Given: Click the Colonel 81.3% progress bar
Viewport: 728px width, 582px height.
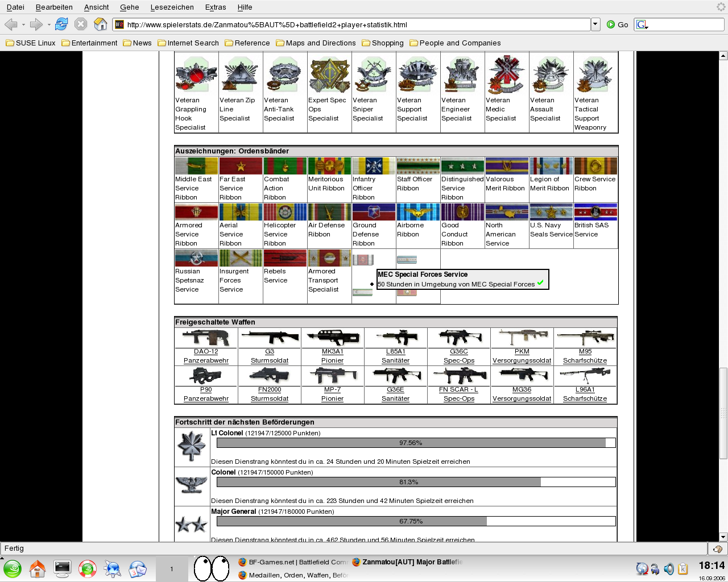Looking at the screenshot, I should (416, 482).
